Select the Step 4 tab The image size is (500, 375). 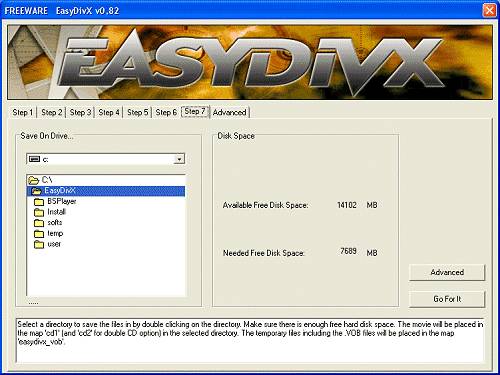[x=109, y=112]
